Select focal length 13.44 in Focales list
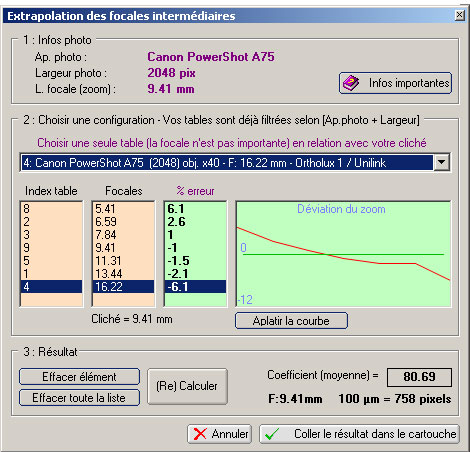The height and width of the screenshot is (452, 470). (x=123, y=274)
